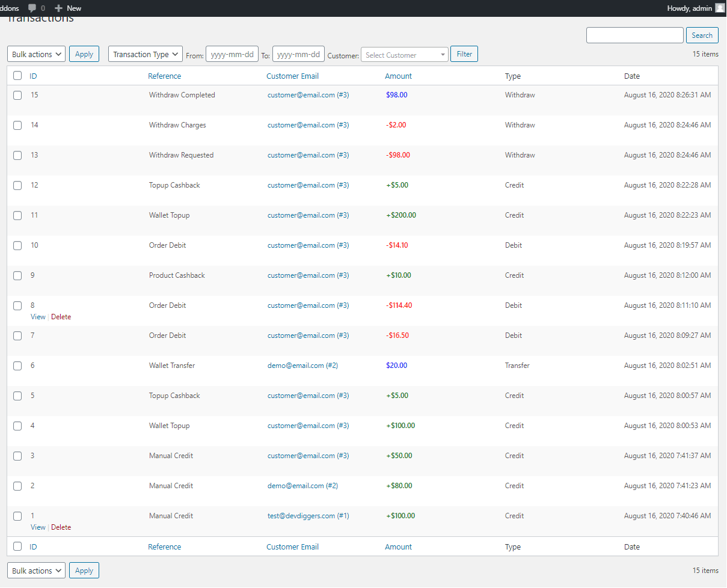The image size is (727, 588).
Task: Open the Select Customer dropdown
Action: [x=404, y=54]
